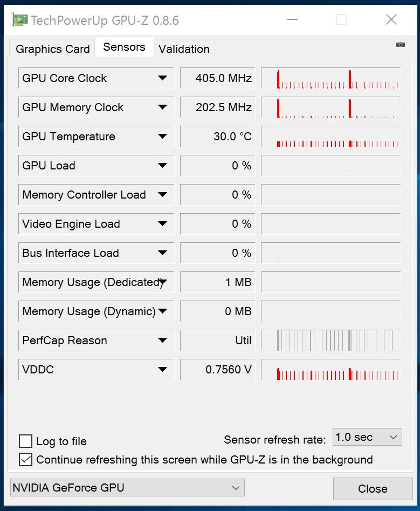Click the camera screenshot icon
420x511 pixels.
400,45
